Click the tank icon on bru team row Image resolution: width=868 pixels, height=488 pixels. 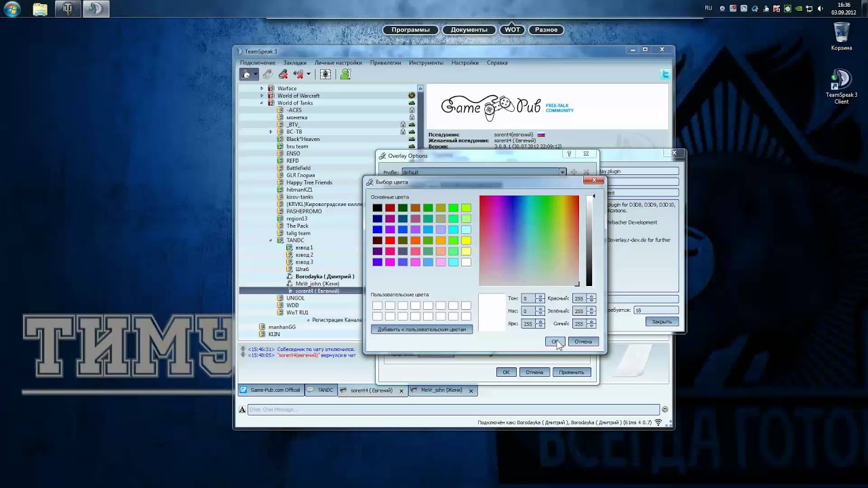click(x=412, y=146)
